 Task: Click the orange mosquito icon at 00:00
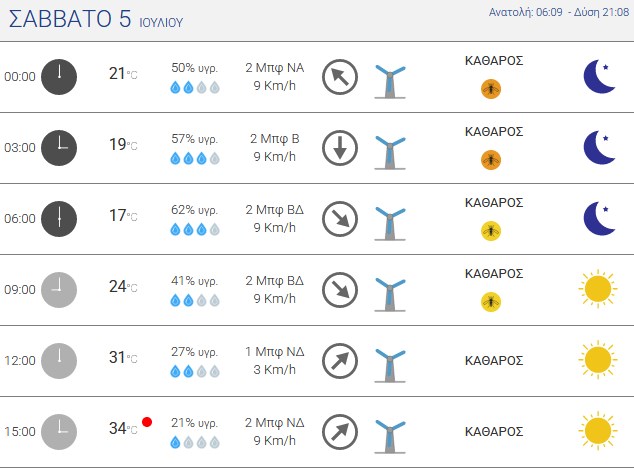[491, 89]
